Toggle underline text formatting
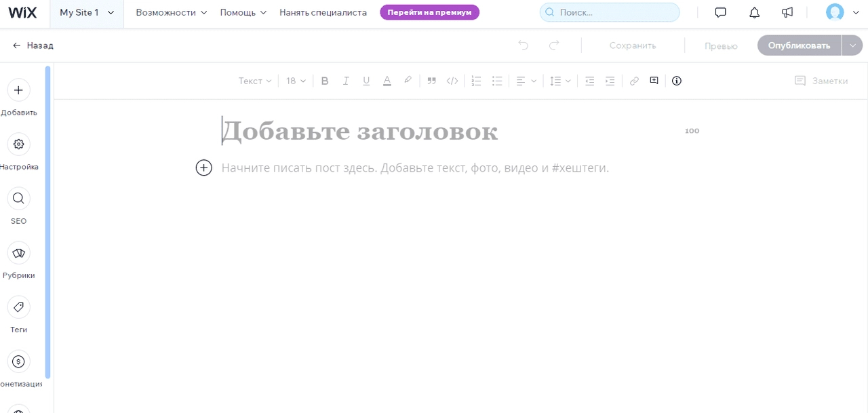This screenshot has width=868, height=413. click(366, 81)
